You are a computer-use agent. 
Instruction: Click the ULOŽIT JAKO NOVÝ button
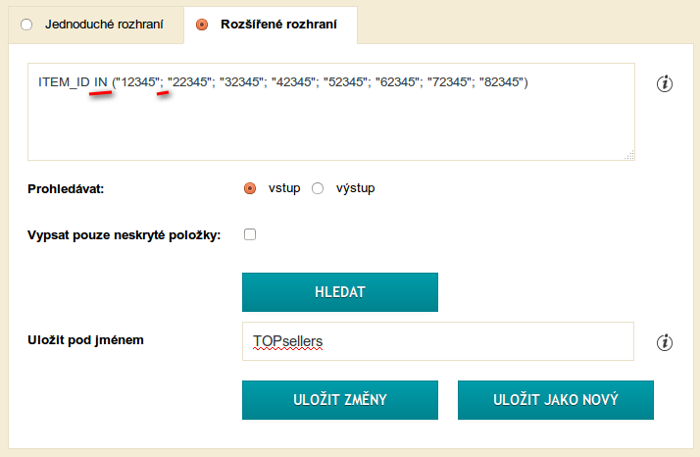click(555, 400)
